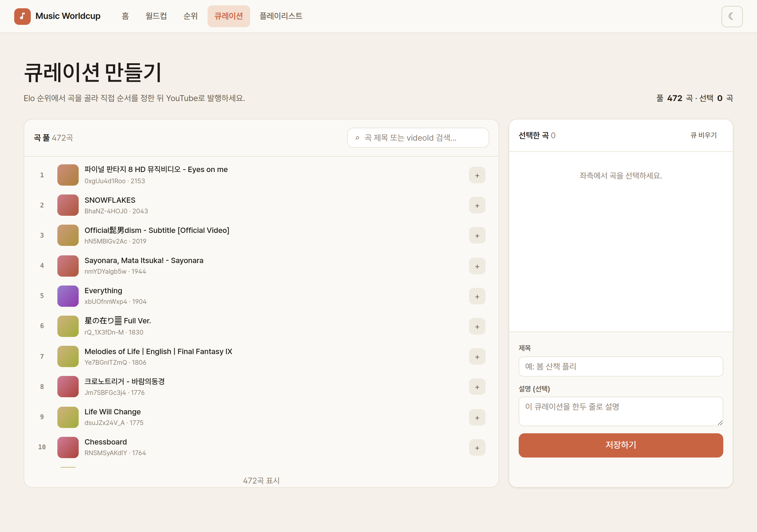Click the '풀 472 곡 · 선택 0 곡' summary
This screenshot has width=757, height=532.
tap(694, 98)
